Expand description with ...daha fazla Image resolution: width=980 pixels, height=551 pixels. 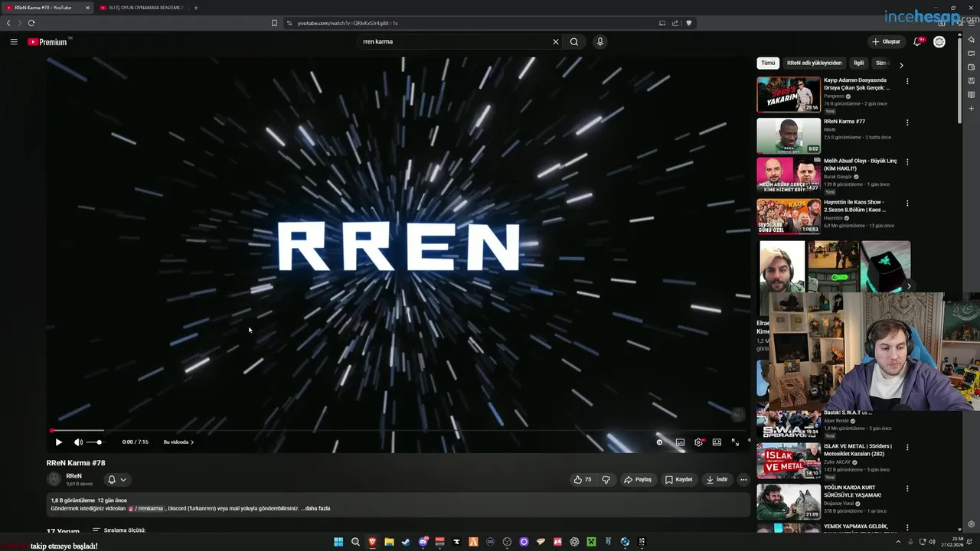click(x=315, y=508)
